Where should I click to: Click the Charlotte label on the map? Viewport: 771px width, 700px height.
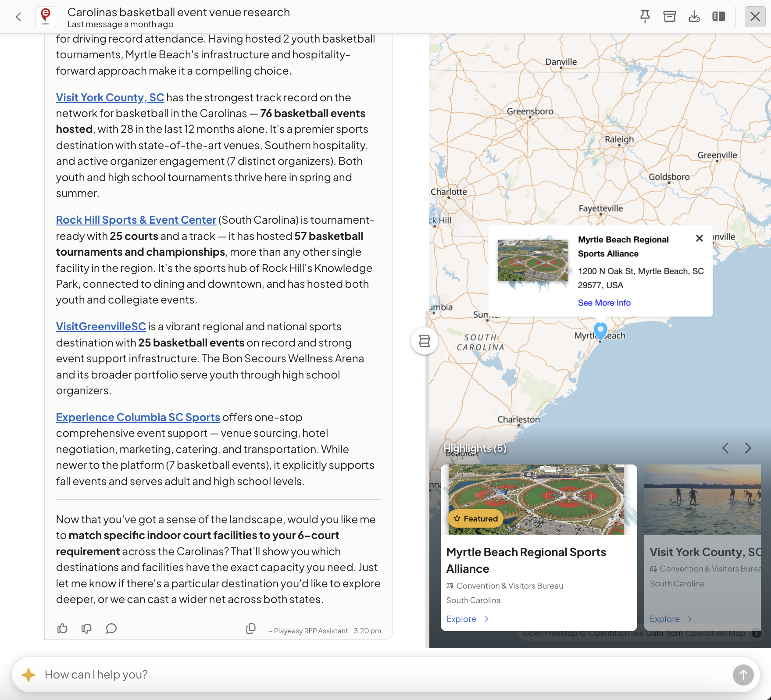coord(449,192)
